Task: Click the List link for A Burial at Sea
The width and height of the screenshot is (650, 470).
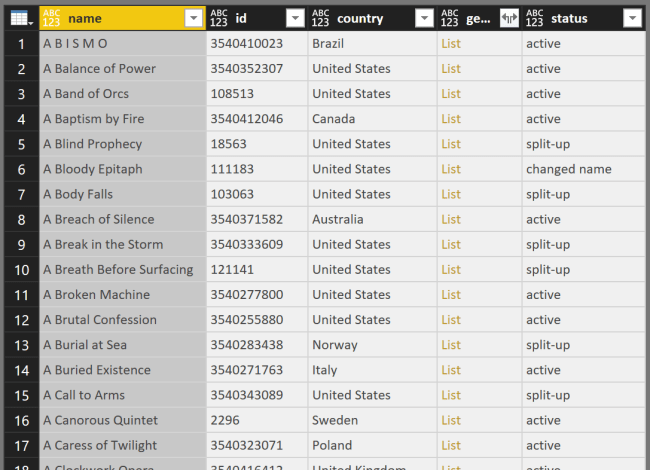Action: coord(451,345)
